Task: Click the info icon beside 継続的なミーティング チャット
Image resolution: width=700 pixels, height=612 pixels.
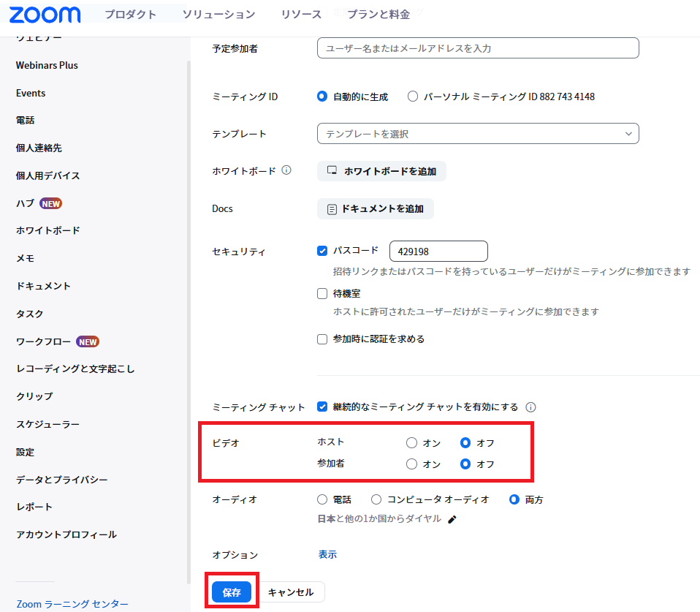Action: pyautogui.click(x=531, y=407)
